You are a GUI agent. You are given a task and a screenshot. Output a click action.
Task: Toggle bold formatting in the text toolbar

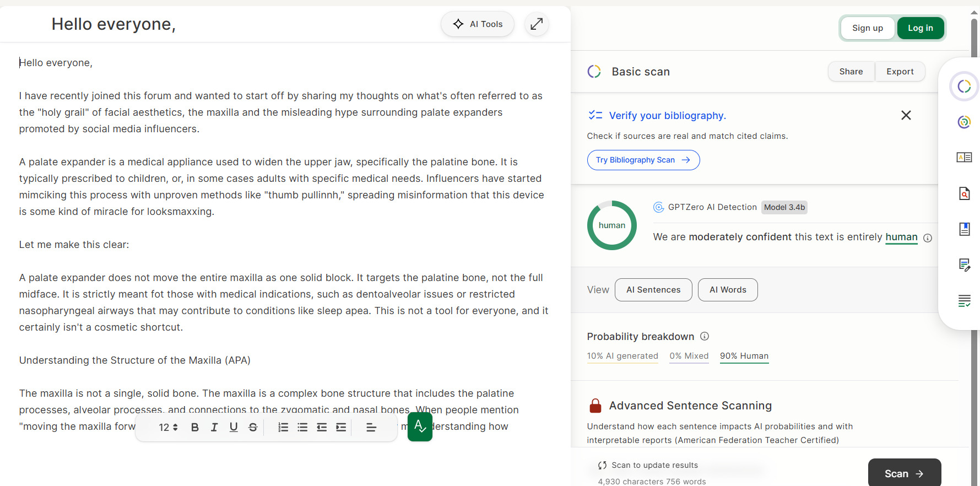[194, 427]
